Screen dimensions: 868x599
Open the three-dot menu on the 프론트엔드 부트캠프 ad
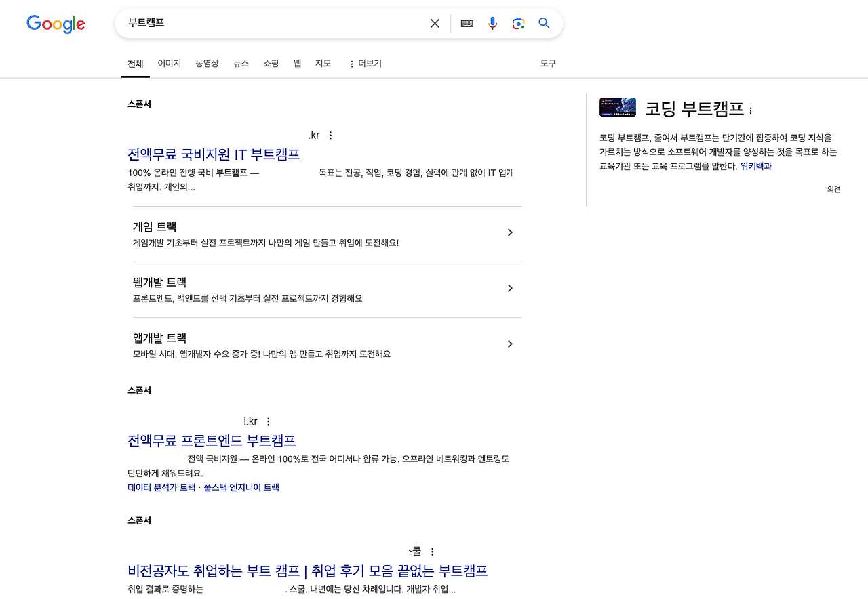coord(269,421)
